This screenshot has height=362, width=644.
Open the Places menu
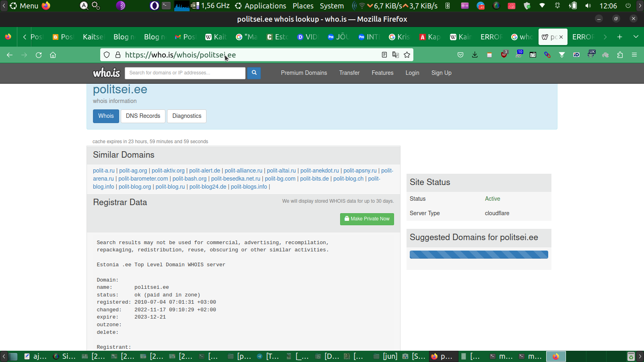point(303,6)
